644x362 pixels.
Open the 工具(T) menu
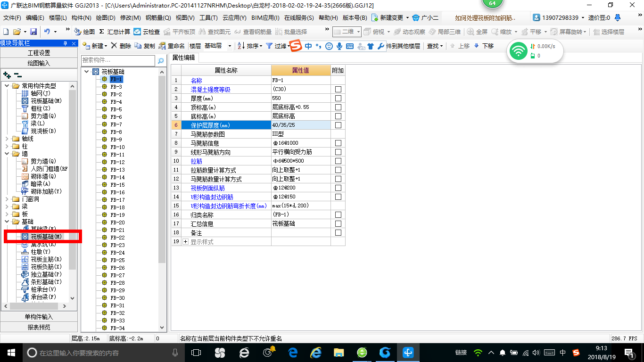208,18
